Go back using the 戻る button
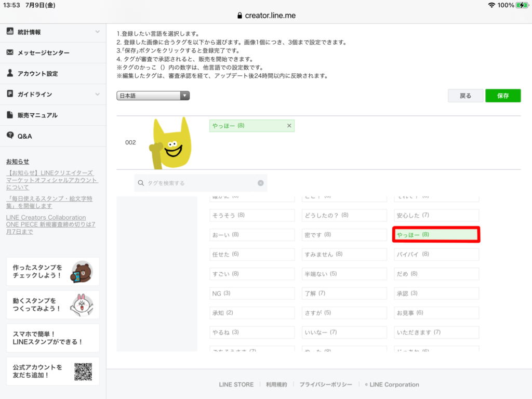532x399 pixels. (x=465, y=96)
